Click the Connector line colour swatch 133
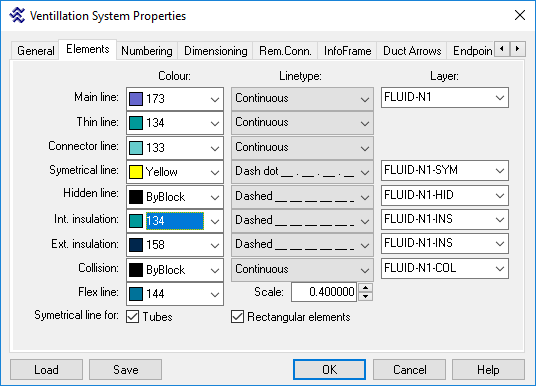The width and height of the screenshot is (536, 386). pyautogui.click(x=136, y=148)
